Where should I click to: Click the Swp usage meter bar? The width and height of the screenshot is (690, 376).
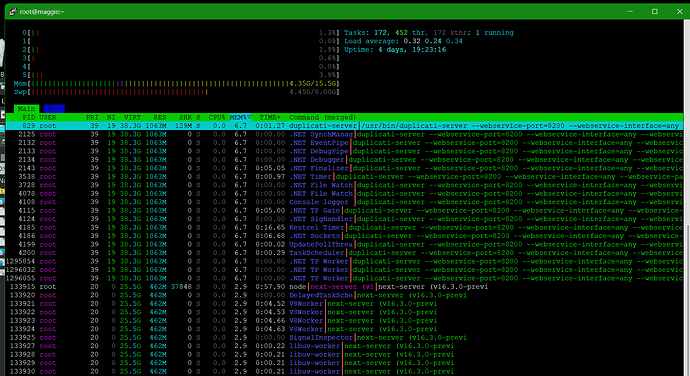(176, 92)
